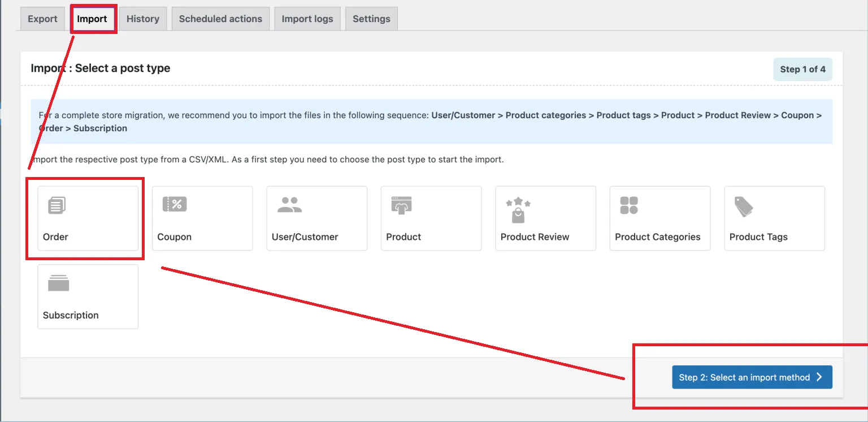Click the chevron arrow on Step 2 button
Viewport: 868px width, 422px height.
point(820,377)
